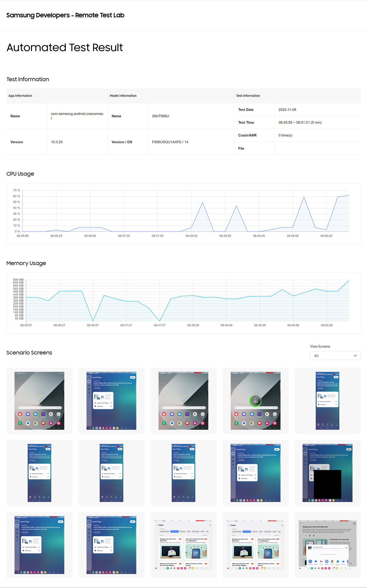
Task: Click the 690 MB label on the Memory chart axis
Action: [x=18, y=280]
